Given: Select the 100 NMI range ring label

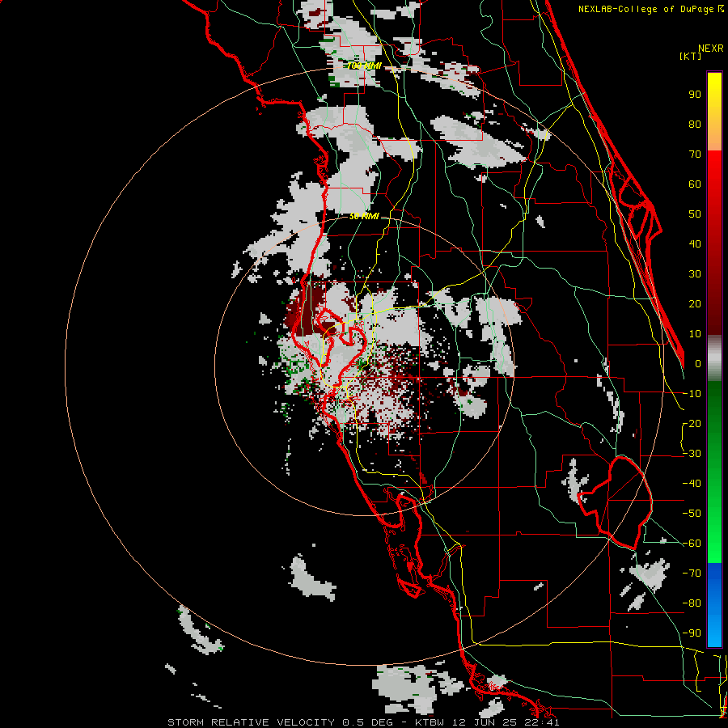Looking at the screenshot, I should [364, 66].
